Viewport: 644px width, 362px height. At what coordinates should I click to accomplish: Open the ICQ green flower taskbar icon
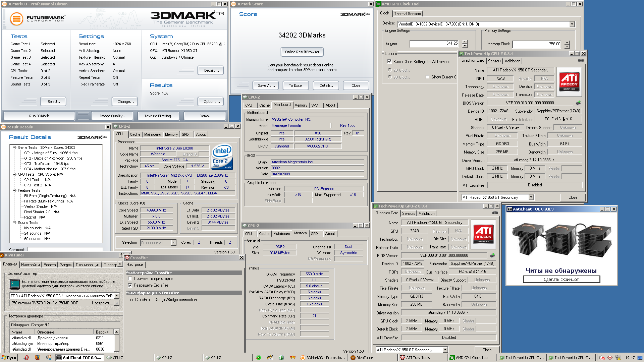[x=259, y=358]
